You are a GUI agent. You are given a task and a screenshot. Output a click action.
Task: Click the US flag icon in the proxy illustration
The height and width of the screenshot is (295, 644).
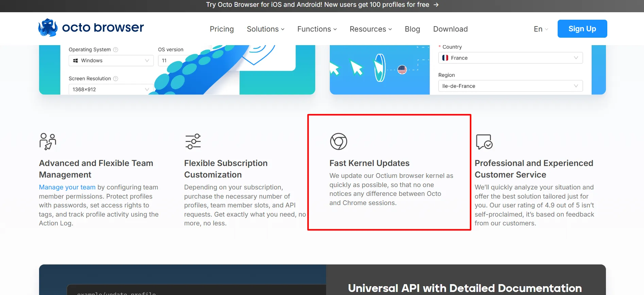tap(402, 70)
